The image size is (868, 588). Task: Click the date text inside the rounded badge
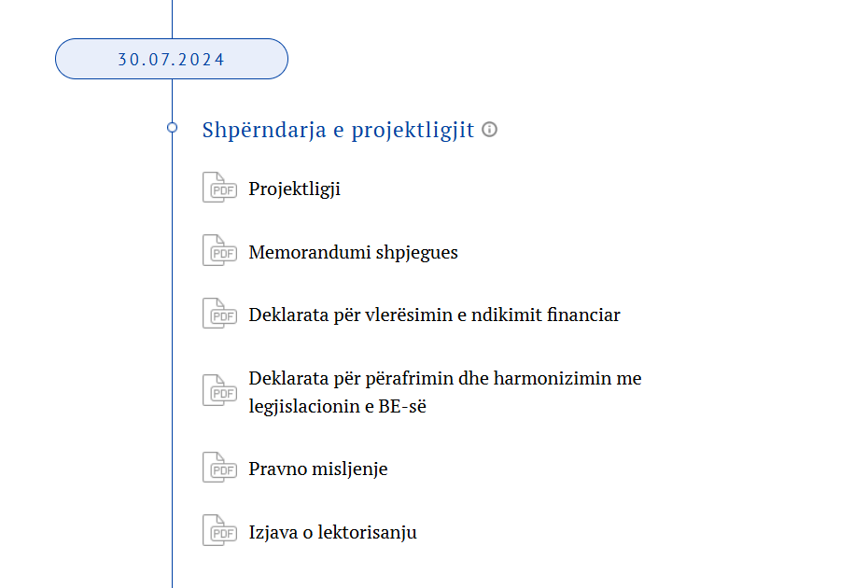click(171, 59)
